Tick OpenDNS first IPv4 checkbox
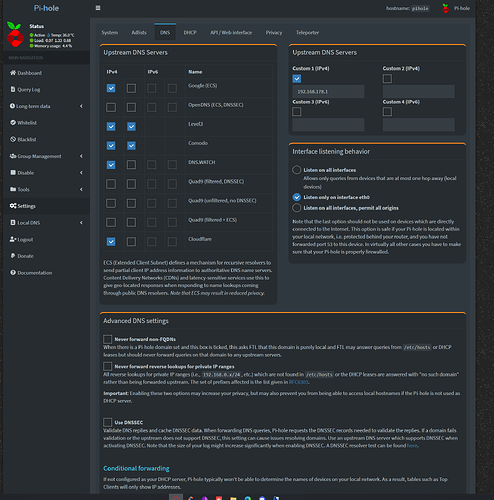Viewport: 494px width, 500px height. click(x=111, y=107)
